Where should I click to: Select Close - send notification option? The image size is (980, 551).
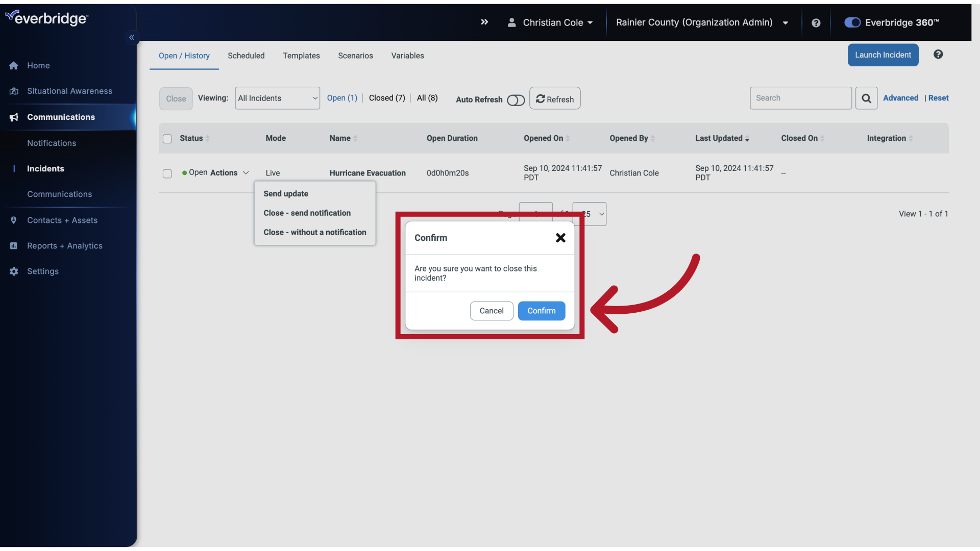coord(307,213)
